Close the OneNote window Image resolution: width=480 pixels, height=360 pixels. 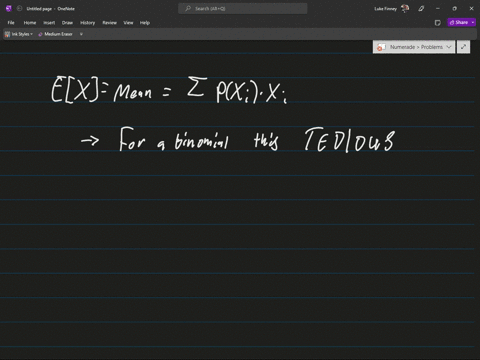pos(471,9)
